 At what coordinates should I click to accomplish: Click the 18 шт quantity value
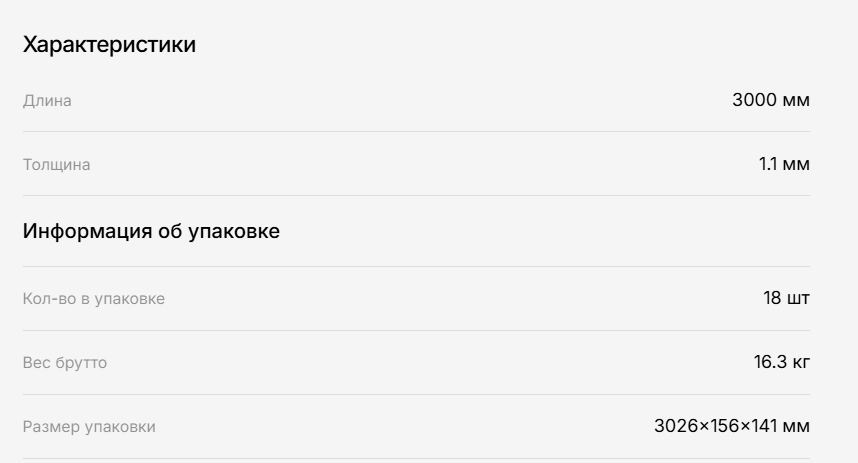coord(786,298)
